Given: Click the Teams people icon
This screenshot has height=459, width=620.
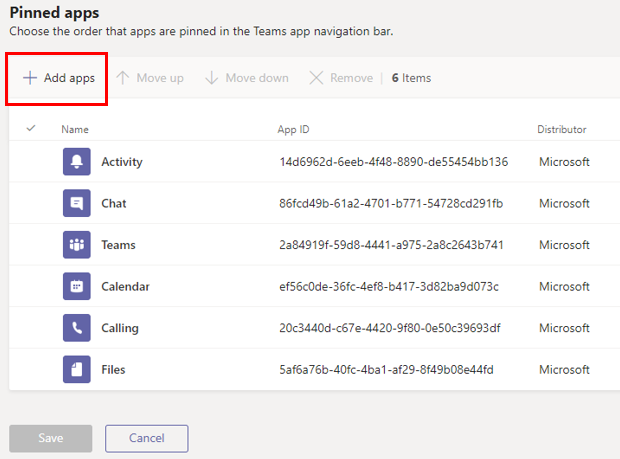Looking at the screenshot, I should [x=77, y=245].
